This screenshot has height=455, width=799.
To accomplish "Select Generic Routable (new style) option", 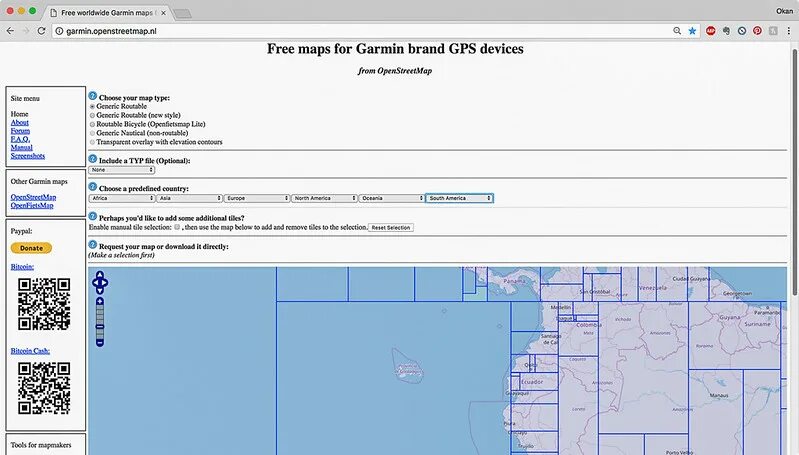I will point(92,116).
